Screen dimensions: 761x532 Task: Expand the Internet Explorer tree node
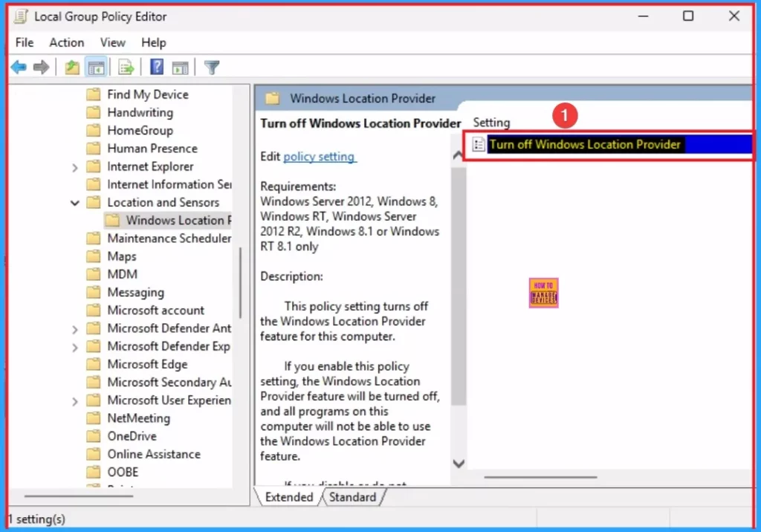click(x=75, y=167)
